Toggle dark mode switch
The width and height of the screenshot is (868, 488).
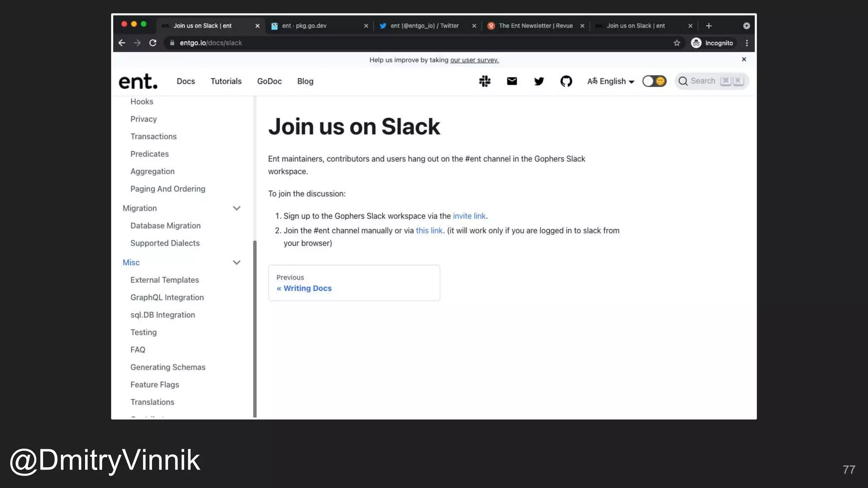coord(654,81)
